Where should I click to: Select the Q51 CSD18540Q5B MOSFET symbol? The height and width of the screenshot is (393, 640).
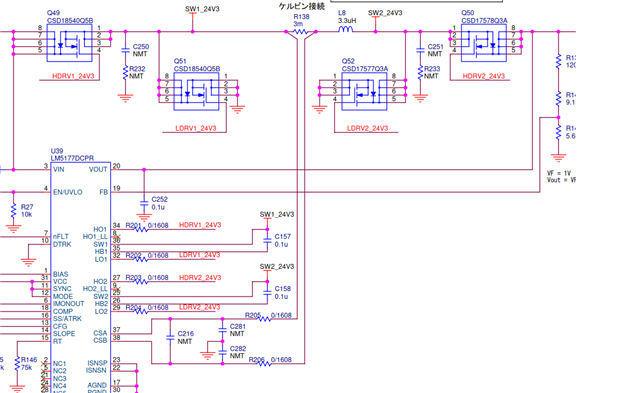coord(196,91)
